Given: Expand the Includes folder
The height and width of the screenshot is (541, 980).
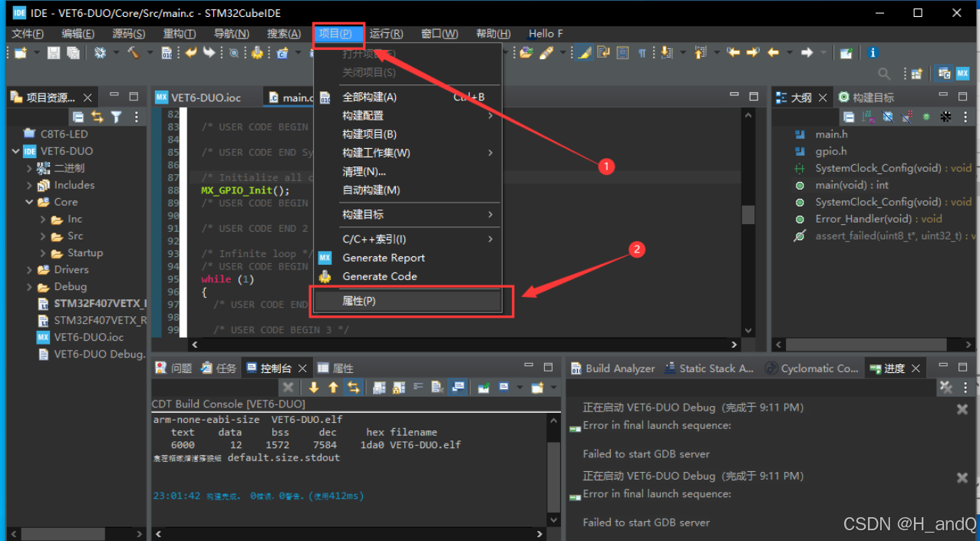Looking at the screenshot, I should coord(29,185).
